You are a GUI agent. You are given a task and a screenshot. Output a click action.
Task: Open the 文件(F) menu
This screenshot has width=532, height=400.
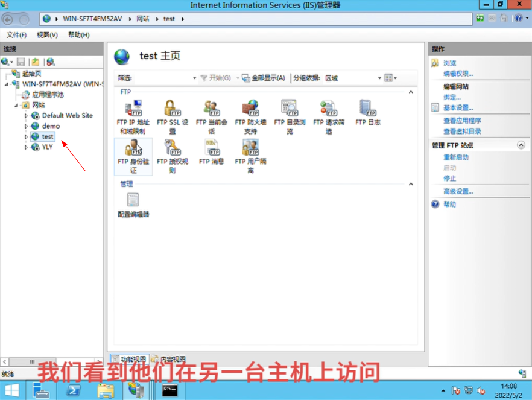[16, 35]
